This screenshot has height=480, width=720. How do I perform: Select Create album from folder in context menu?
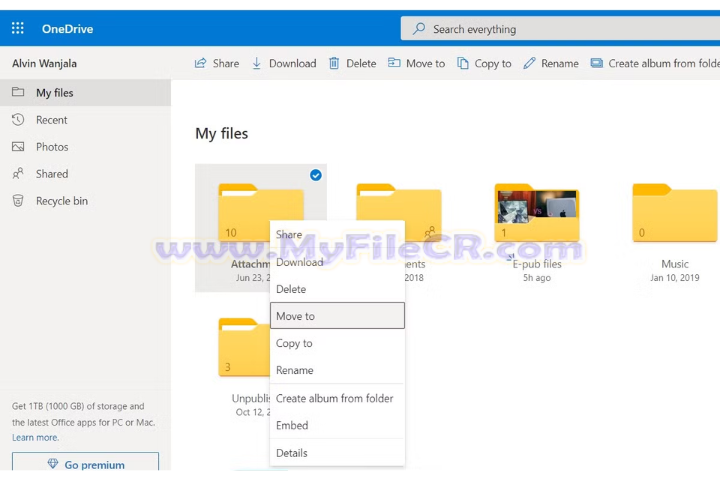338,398
